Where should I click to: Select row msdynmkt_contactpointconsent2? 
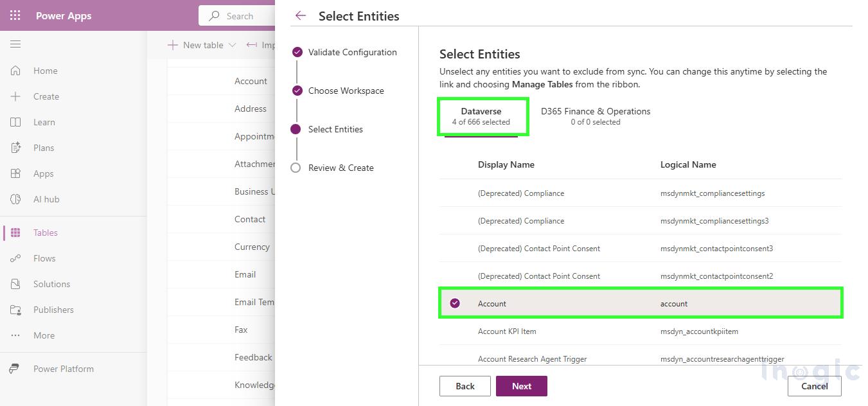coord(641,276)
